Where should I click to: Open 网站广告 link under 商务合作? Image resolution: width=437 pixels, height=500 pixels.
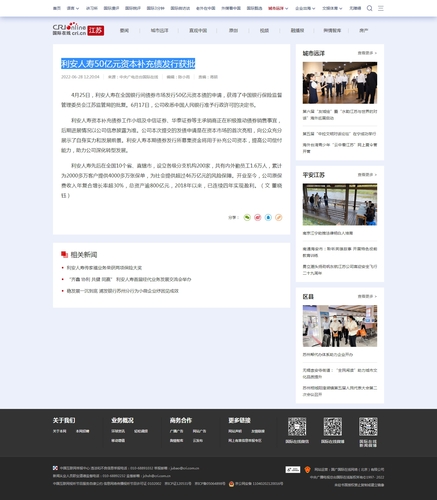pos(199,431)
